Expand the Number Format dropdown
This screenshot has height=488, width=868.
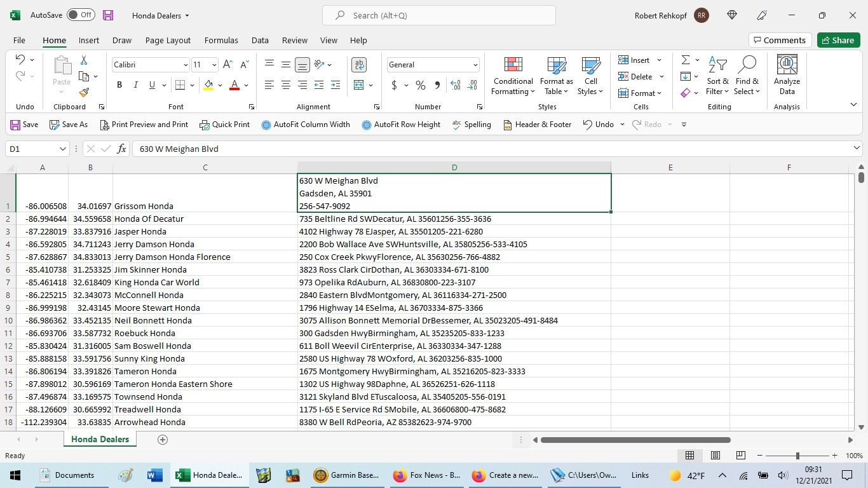475,65
